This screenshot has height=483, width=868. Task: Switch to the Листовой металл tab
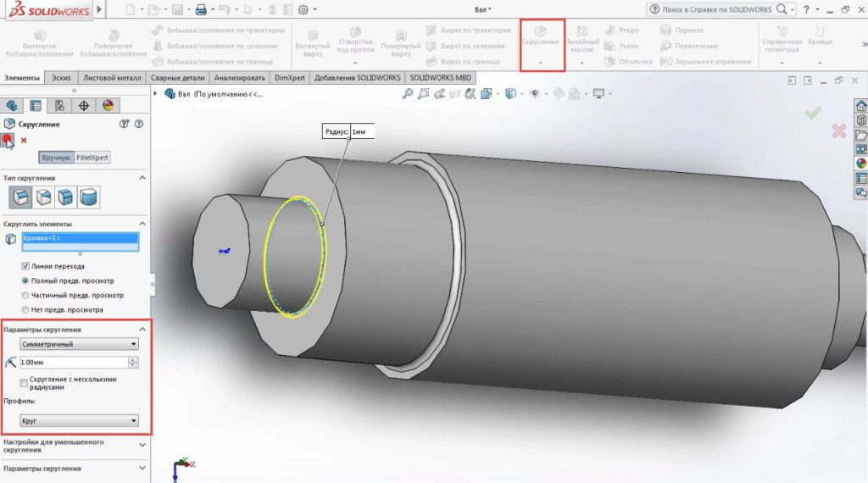(x=112, y=77)
